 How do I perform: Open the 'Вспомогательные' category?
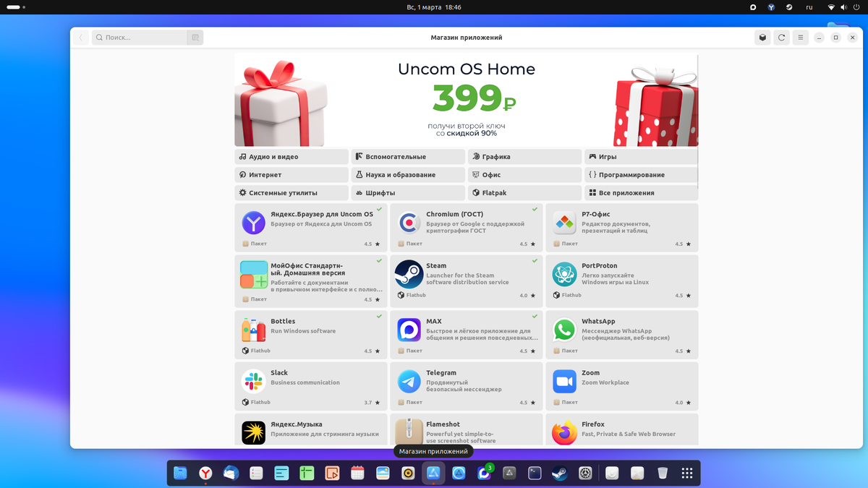point(408,157)
